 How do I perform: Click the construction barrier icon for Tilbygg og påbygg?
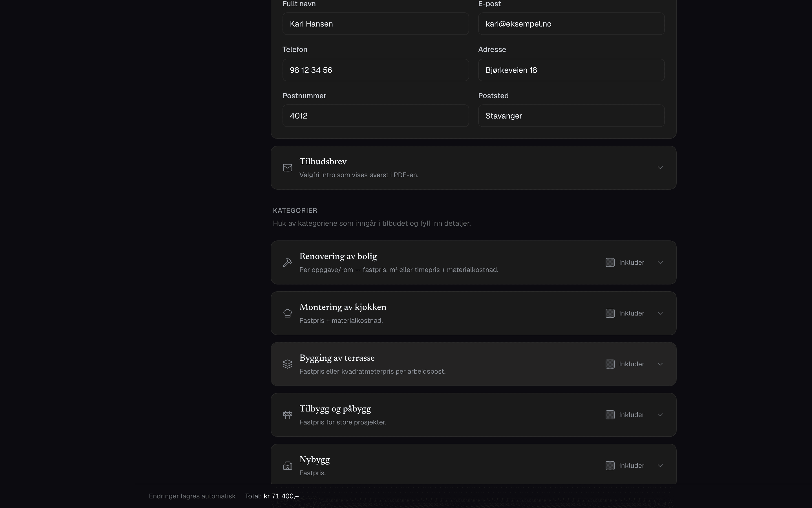click(x=288, y=415)
